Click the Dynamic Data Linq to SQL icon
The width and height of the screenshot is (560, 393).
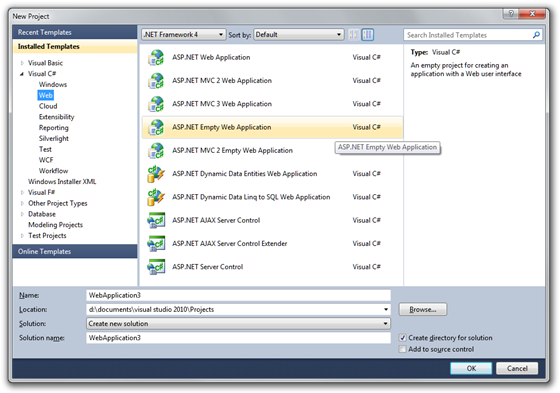[x=156, y=197]
